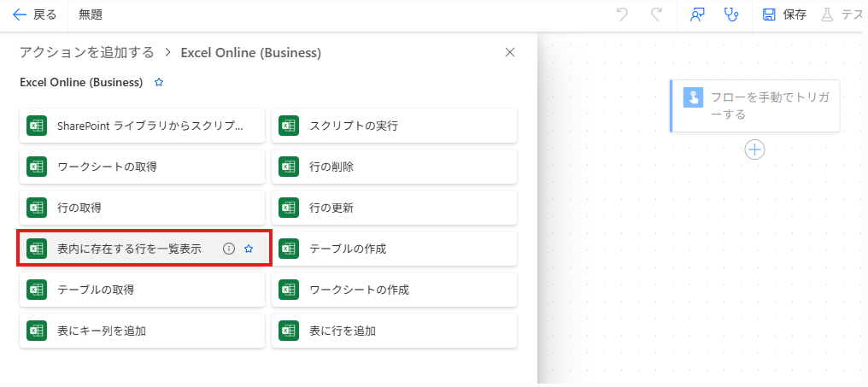Click Excel icon on 行の取得

(37, 208)
